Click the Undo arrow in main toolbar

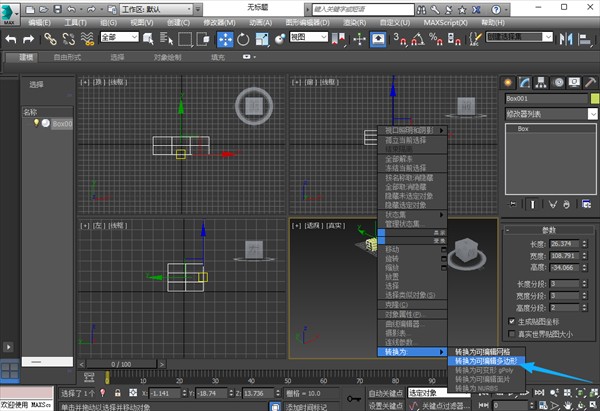click(x=11, y=39)
